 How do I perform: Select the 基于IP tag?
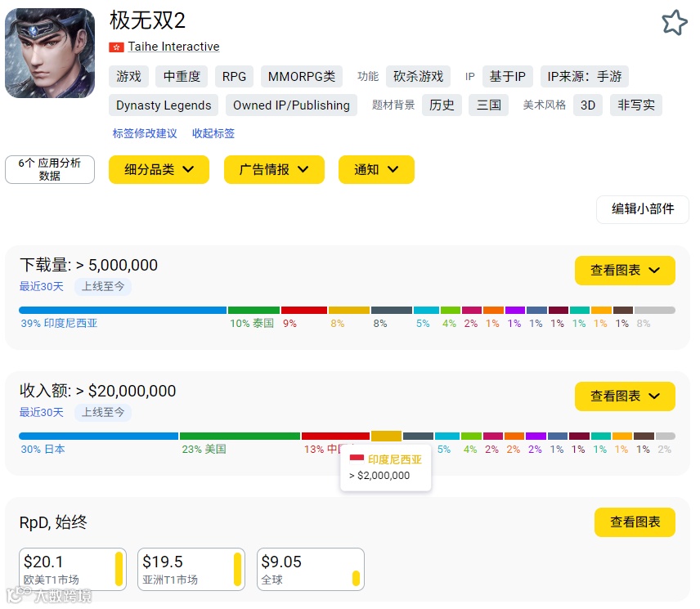pos(508,76)
